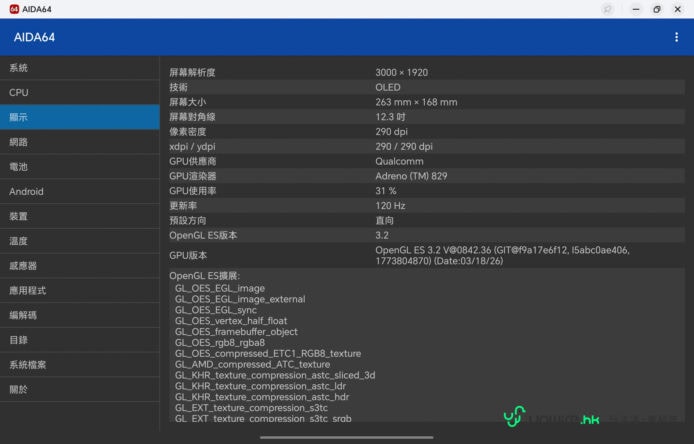Open the CPU section
Viewport: 694px width, 444px height.
click(x=80, y=93)
